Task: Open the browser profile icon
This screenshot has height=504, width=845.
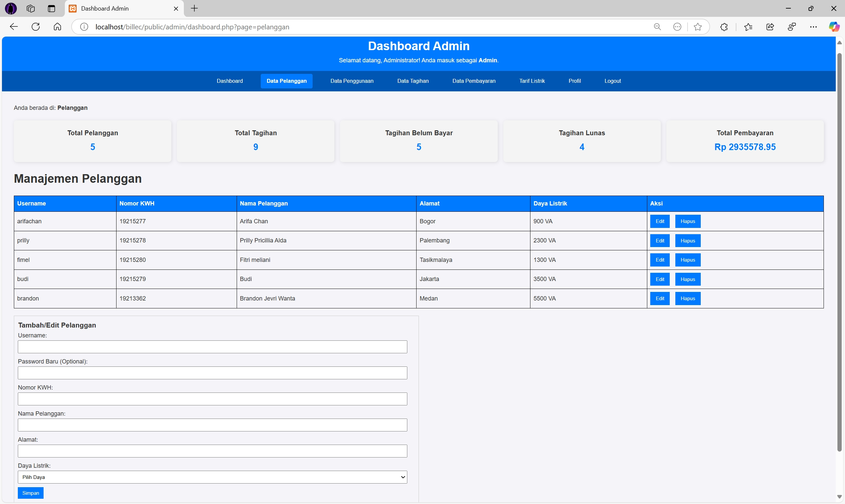Action: 792,27
